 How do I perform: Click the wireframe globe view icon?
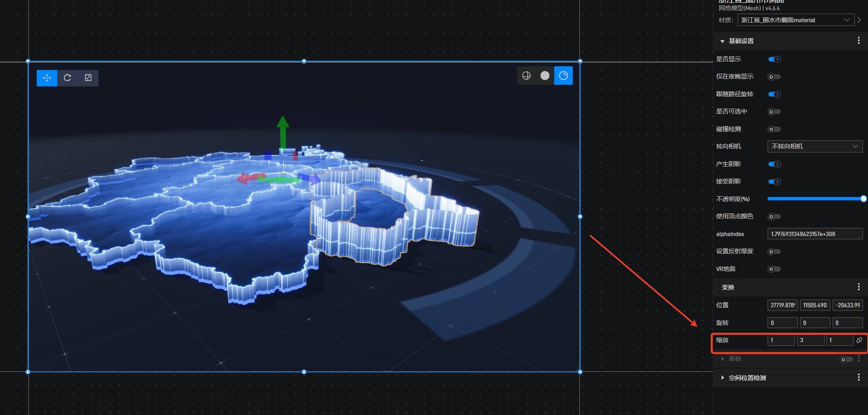coord(526,76)
